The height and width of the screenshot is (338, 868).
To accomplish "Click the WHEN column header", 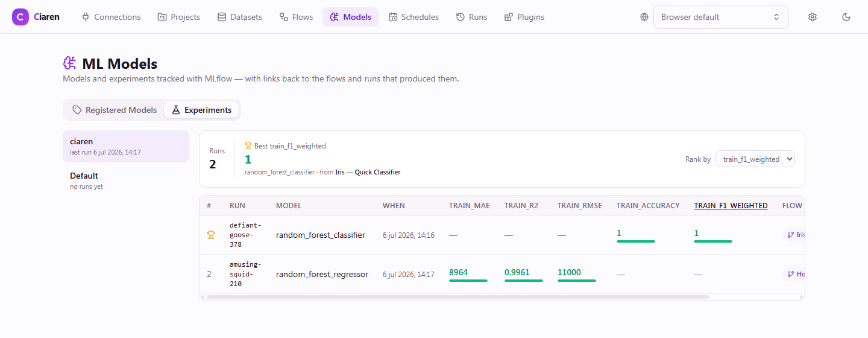I will (x=394, y=205).
